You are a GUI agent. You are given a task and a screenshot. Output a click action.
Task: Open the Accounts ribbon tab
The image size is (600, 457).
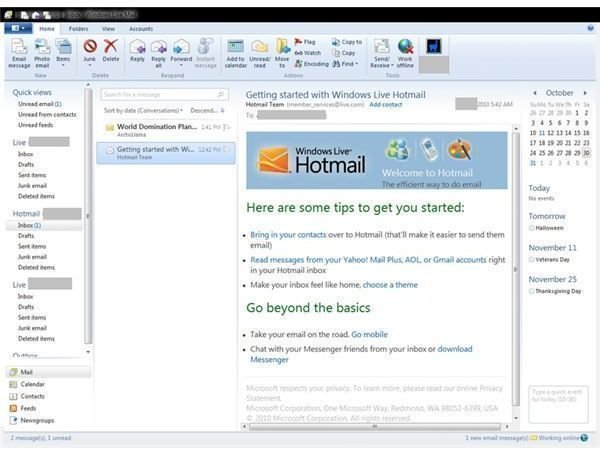click(x=141, y=29)
